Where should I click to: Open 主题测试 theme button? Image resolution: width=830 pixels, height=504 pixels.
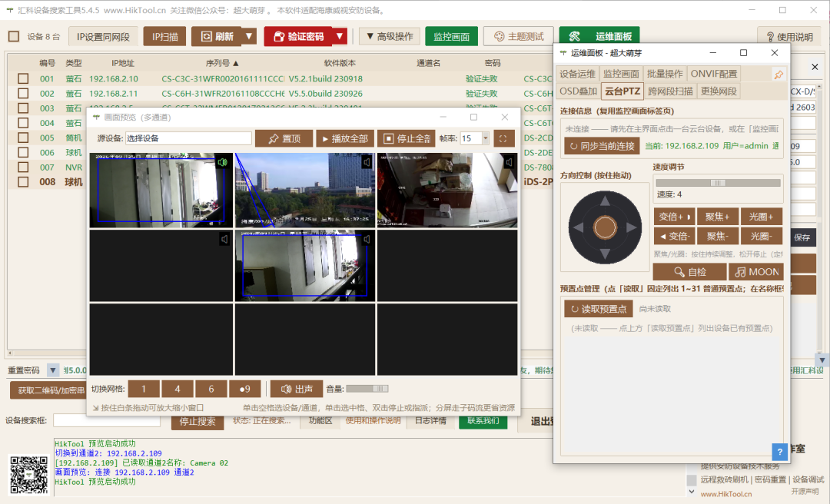pyautogui.click(x=519, y=37)
